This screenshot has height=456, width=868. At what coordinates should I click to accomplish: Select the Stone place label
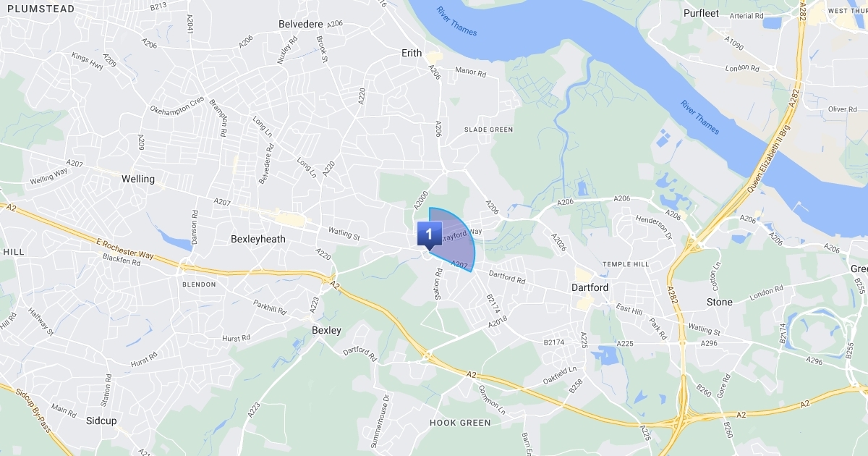(x=720, y=302)
